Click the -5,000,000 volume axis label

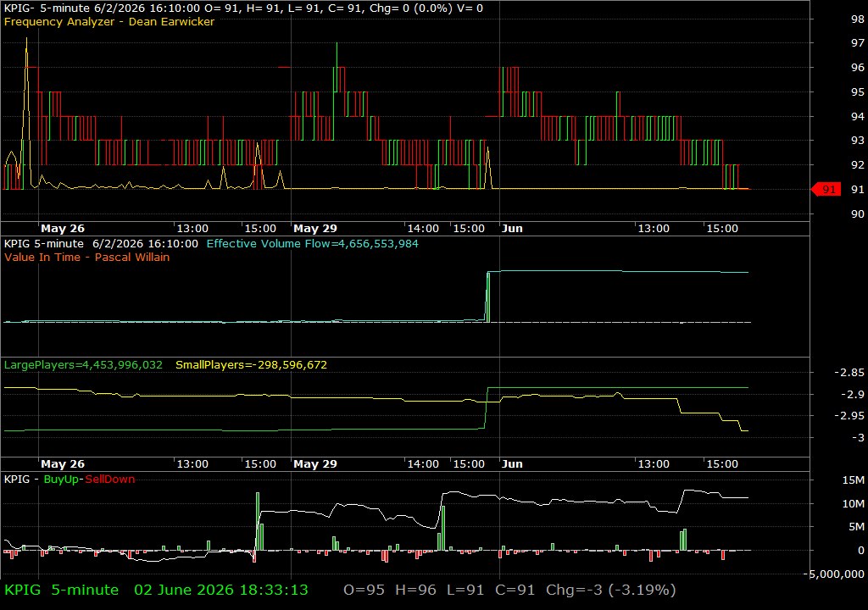834,574
